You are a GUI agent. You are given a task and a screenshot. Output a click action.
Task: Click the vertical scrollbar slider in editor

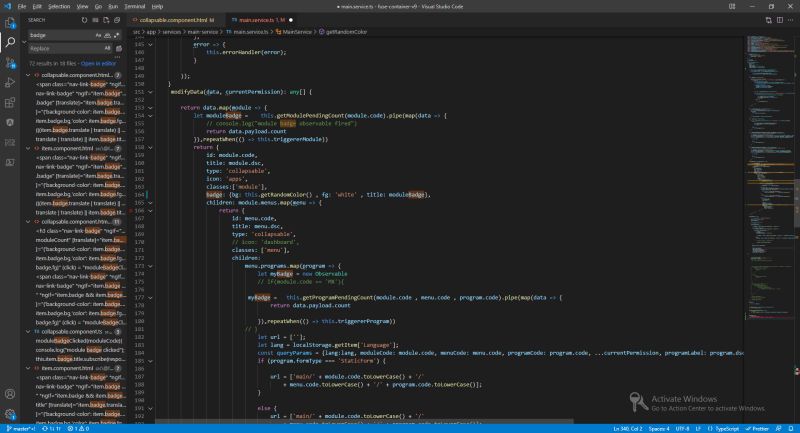[797, 201]
